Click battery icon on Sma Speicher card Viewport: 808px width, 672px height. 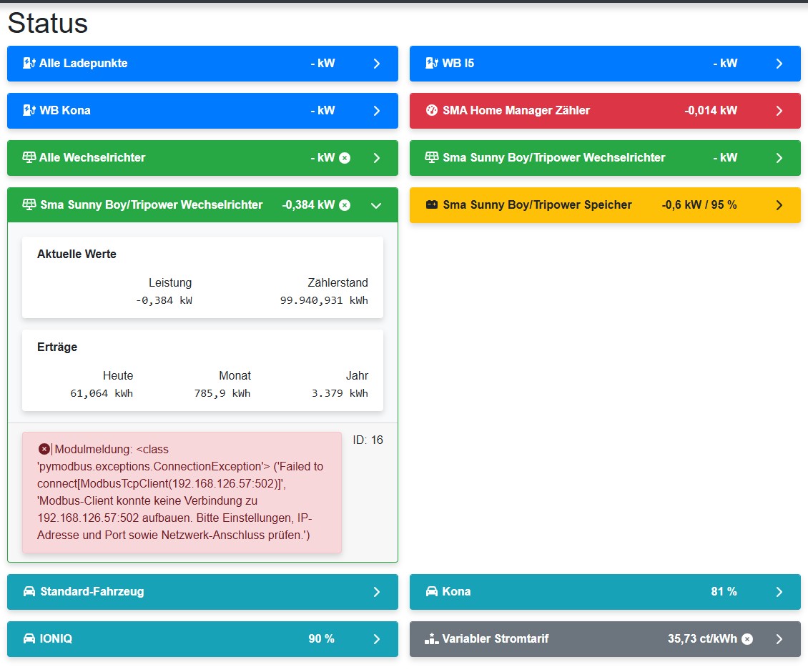(x=431, y=205)
